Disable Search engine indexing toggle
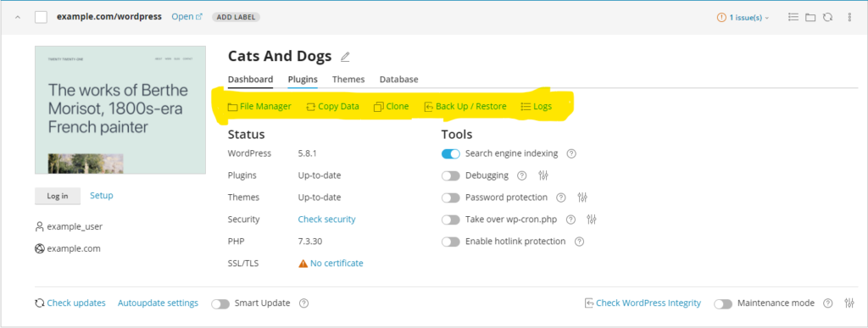 (x=451, y=153)
